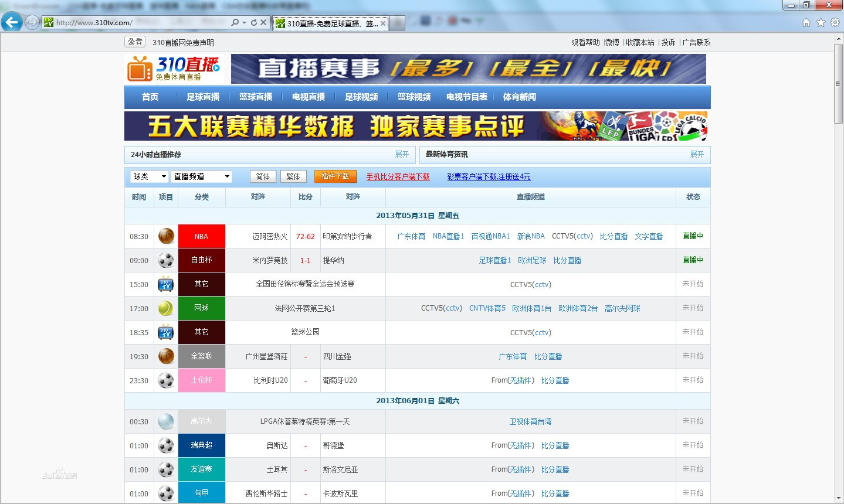Click the 公告 button
The height and width of the screenshot is (504, 844).
click(x=135, y=42)
